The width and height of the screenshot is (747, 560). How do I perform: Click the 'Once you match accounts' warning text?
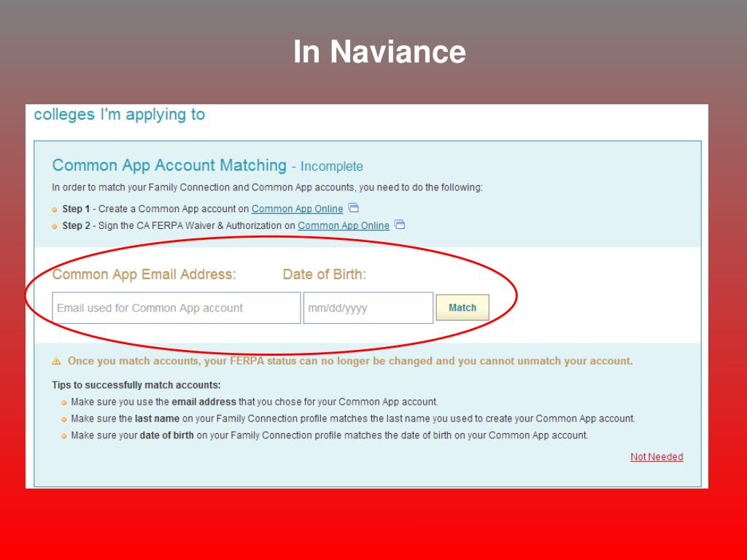pos(350,361)
